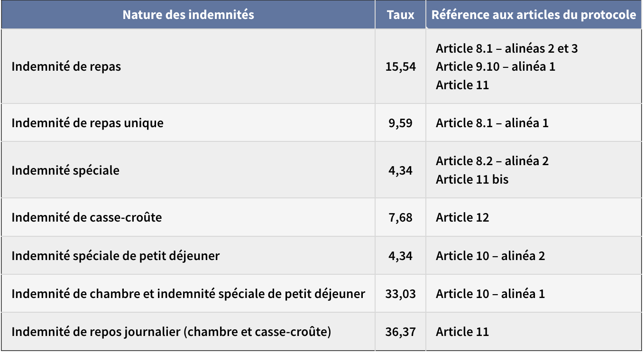Click the 'Article 12' reference cell

coord(462,217)
